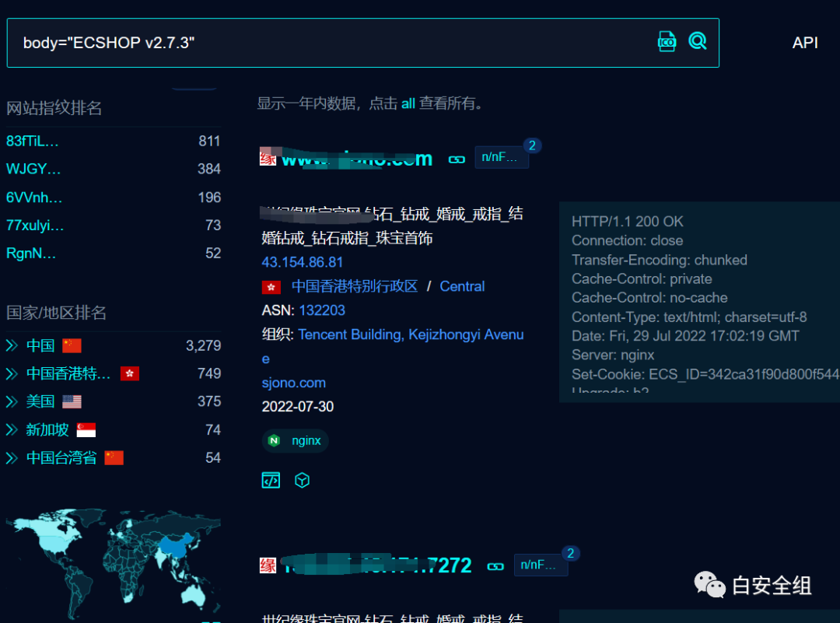Filter by 新加坡 country name
The image size is (840, 623).
point(47,429)
